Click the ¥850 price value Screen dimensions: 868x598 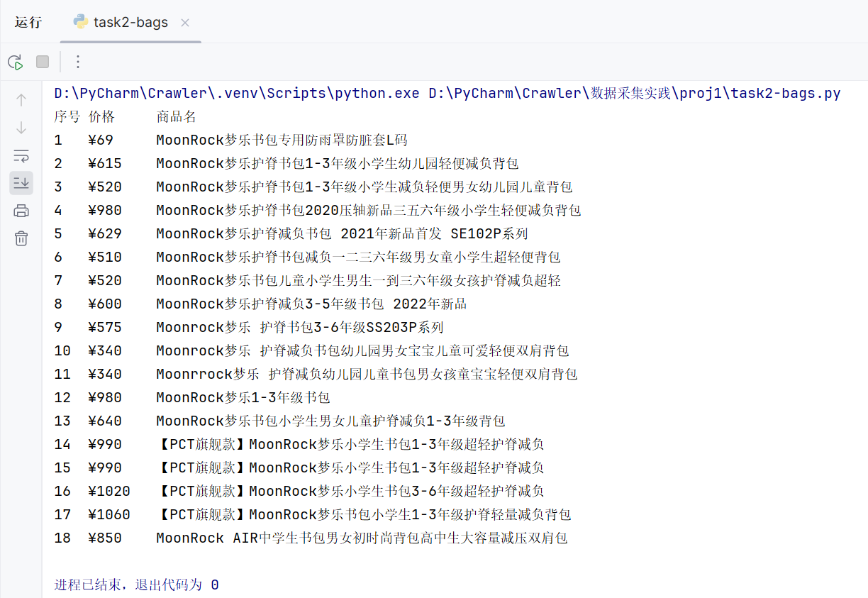coord(105,538)
